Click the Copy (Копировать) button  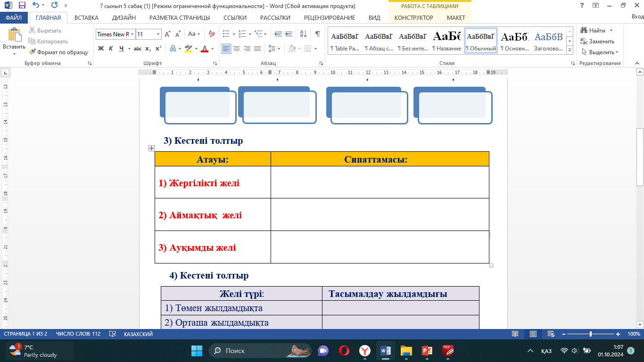coord(49,41)
